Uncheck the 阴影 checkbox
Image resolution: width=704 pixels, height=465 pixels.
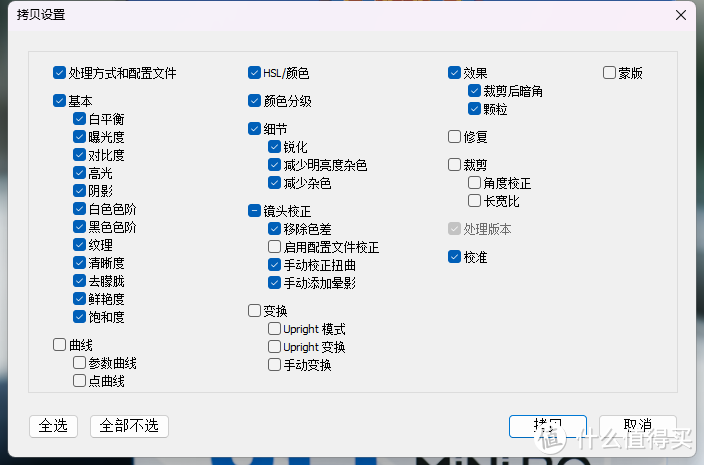79,191
